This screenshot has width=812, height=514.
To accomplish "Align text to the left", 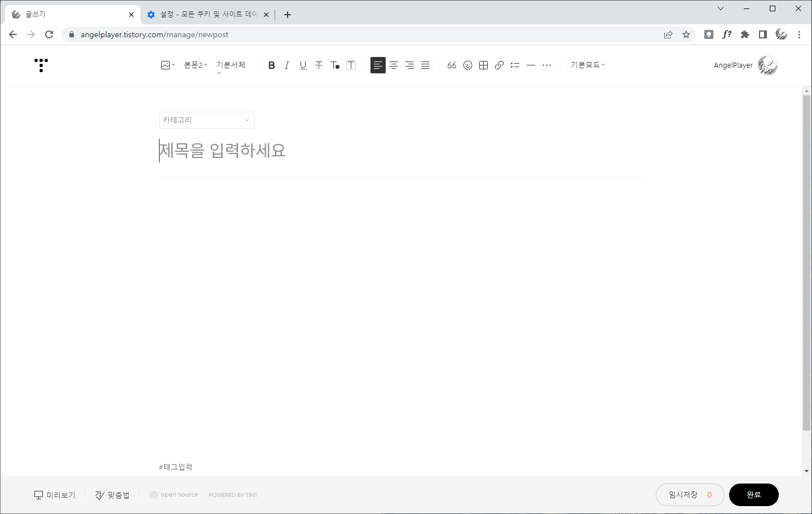I will point(378,65).
